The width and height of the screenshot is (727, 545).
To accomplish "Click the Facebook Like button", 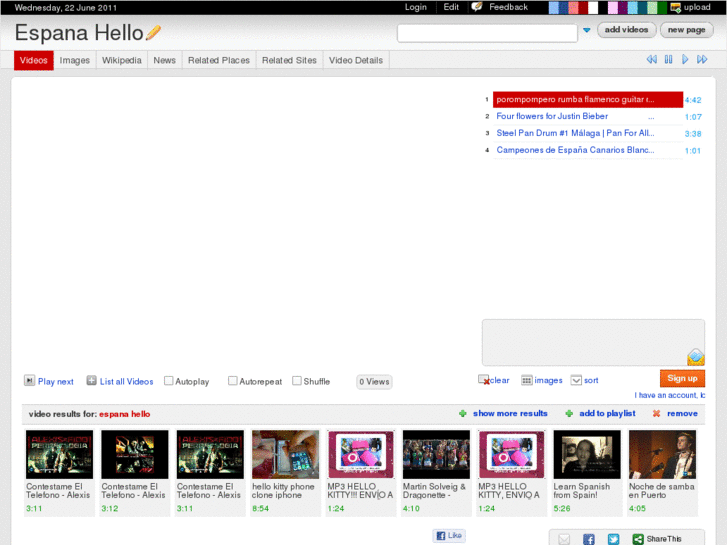I will coord(449,535).
